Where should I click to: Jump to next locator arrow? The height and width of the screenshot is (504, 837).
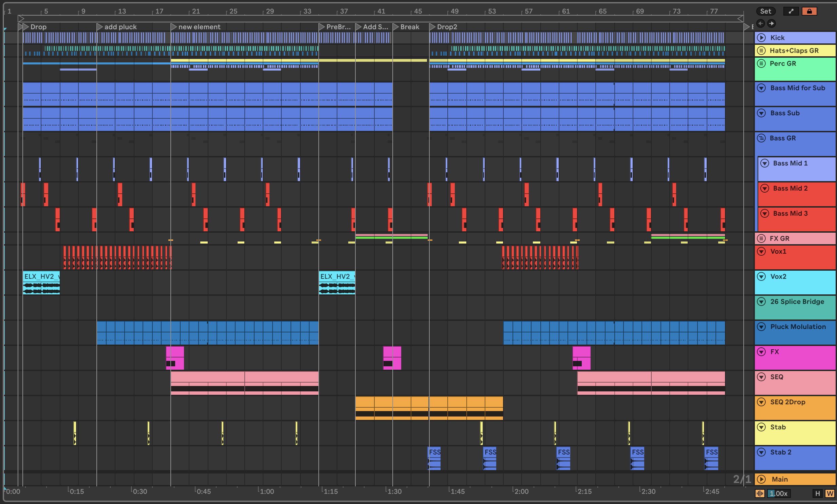point(771,23)
